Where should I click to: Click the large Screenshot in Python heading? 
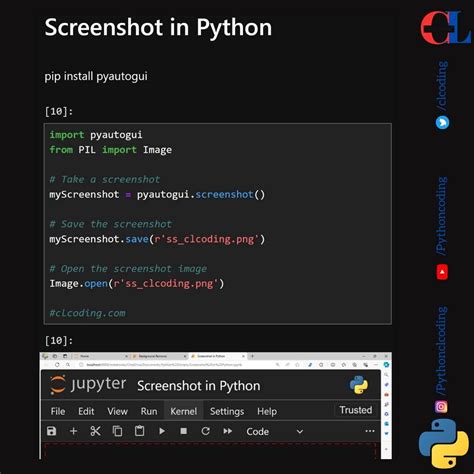click(x=158, y=27)
